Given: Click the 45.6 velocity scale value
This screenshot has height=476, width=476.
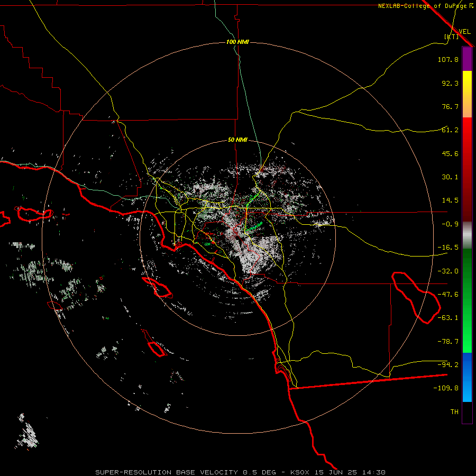Looking at the screenshot, I should click(450, 153).
